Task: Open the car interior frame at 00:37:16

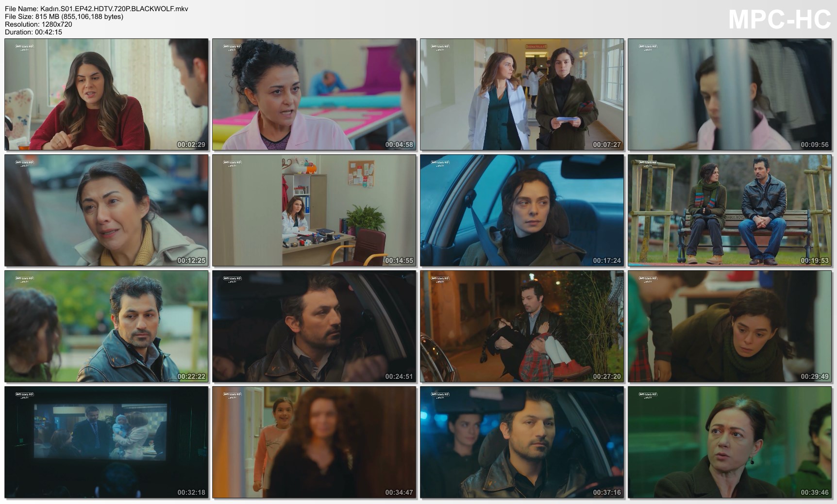Action: point(522,442)
